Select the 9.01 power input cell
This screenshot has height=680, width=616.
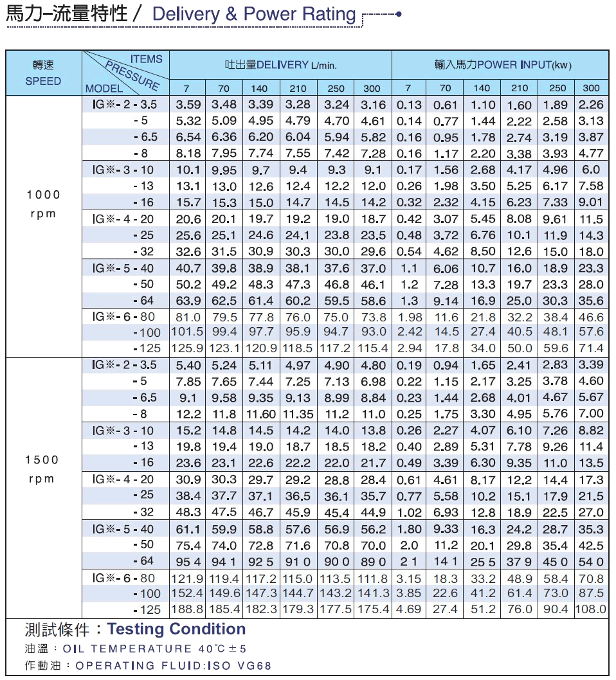click(x=591, y=202)
